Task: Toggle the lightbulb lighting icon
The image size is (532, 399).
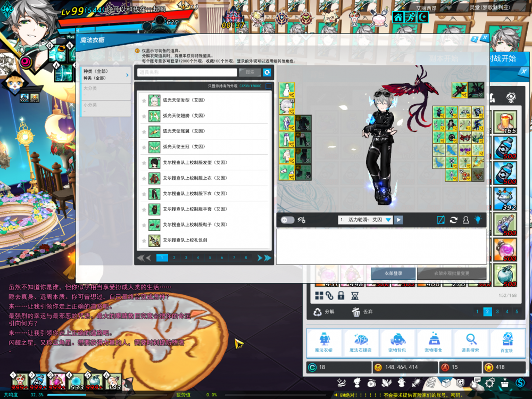Action: point(478,220)
